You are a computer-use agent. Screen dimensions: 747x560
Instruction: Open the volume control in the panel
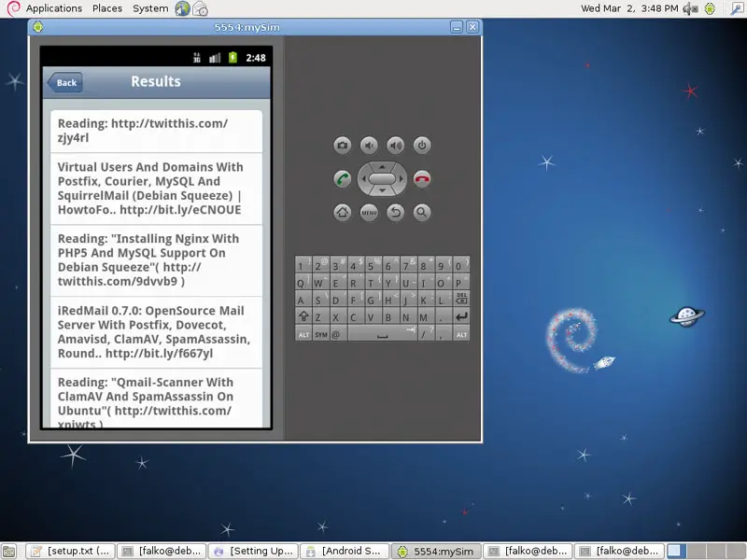pos(690,8)
